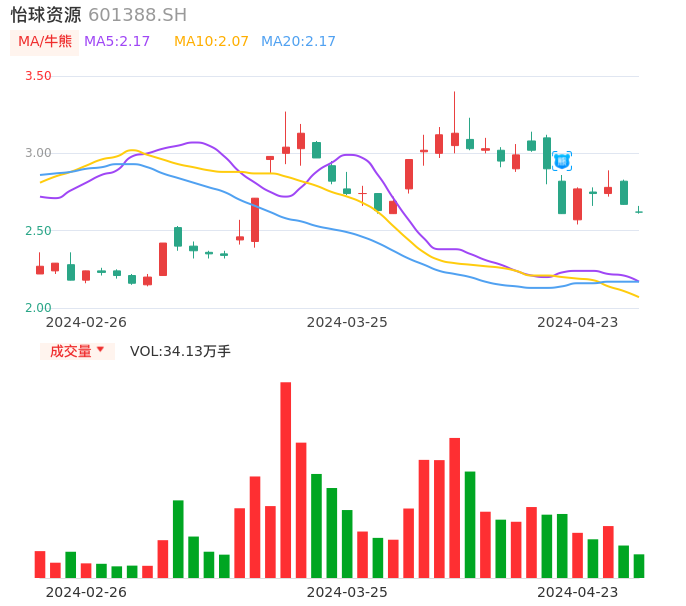Viewport: 686px width, 606px height.
Task: Open the 成交量 indicator dropdown arrow
Action: pos(100,350)
